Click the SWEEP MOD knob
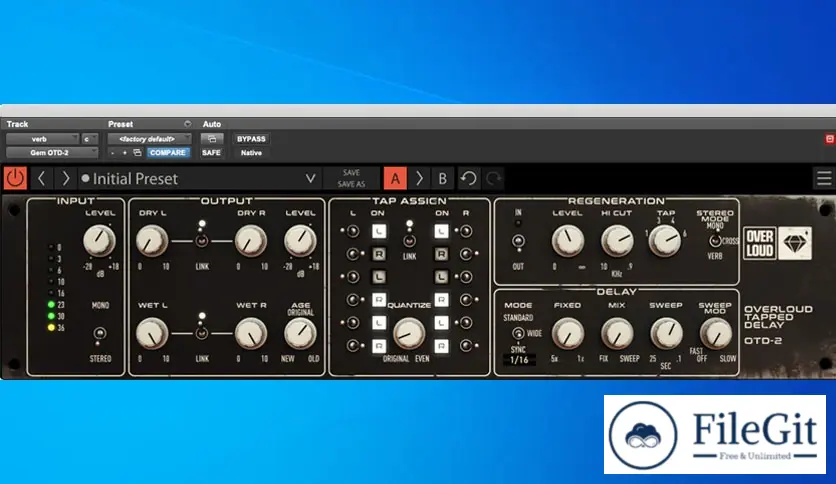 [715, 334]
